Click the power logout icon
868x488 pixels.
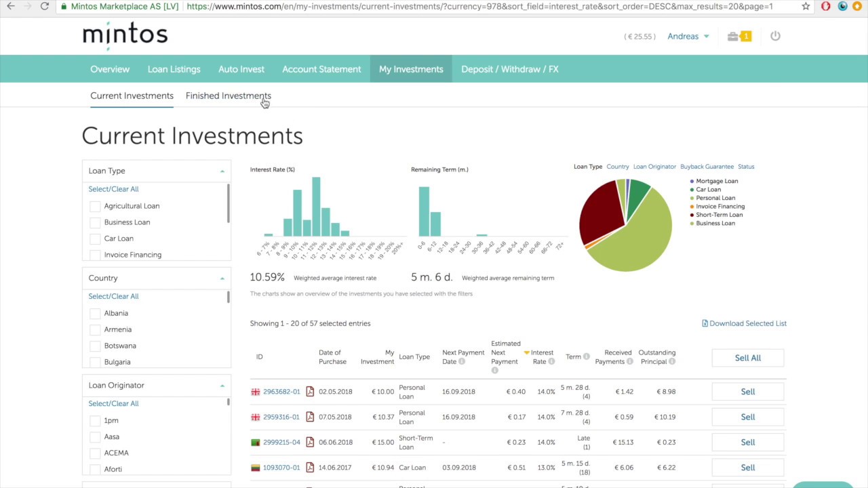click(x=775, y=36)
